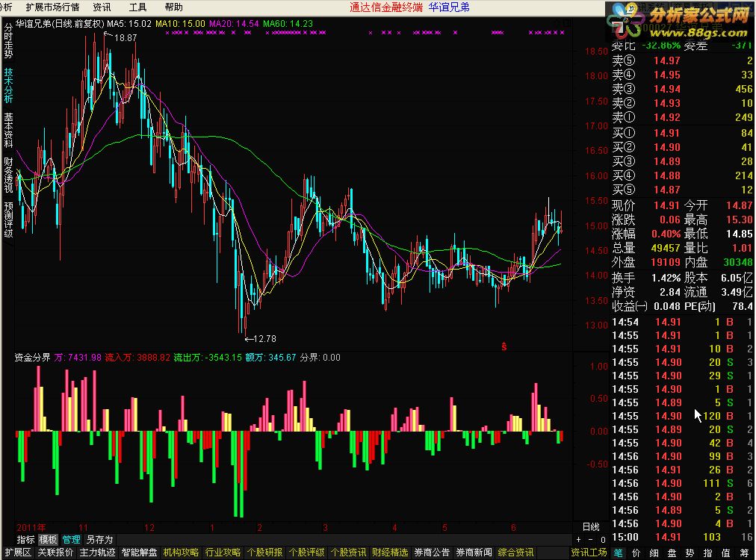The height and width of the screenshot is (560, 756).
Task: Select the 筹 tab in quote panel
Action: pos(745,553)
